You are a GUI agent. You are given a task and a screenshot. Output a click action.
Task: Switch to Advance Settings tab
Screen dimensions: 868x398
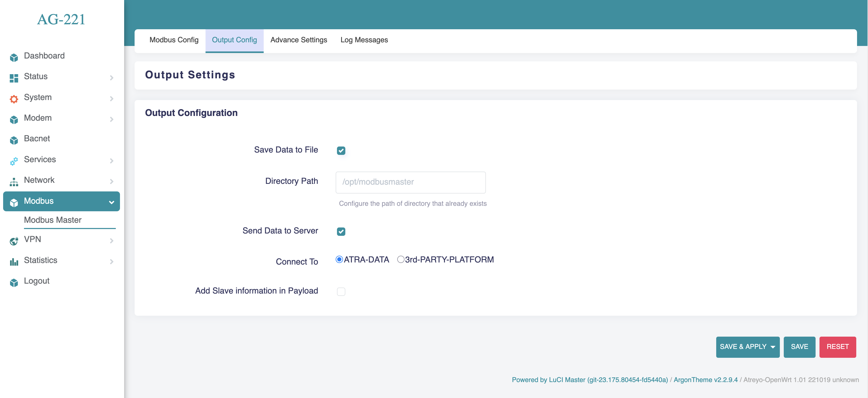pyautogui.click(x=299, y=40)
